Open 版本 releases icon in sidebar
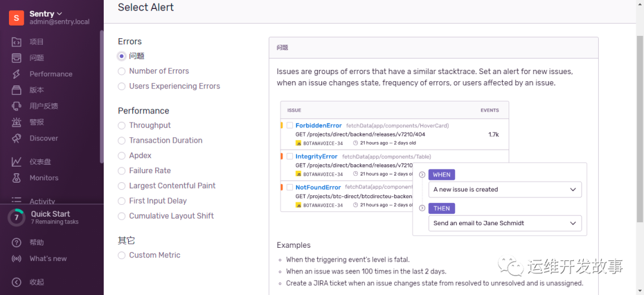Viewport: 644px width, 295px height. coord(17,90)
